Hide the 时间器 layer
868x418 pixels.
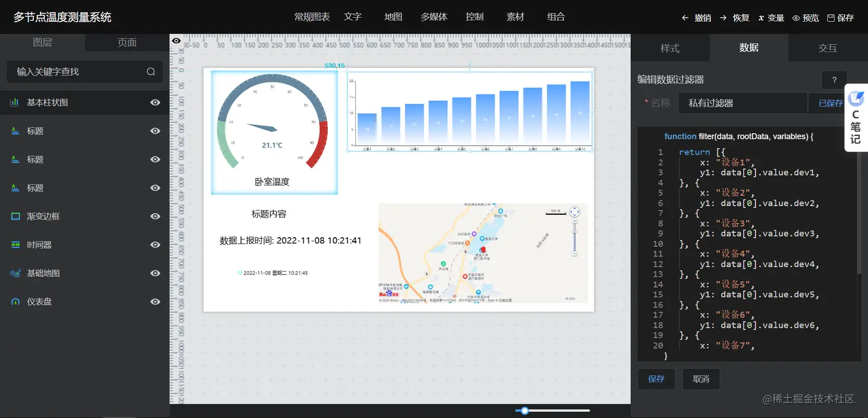tap(155, 245)
